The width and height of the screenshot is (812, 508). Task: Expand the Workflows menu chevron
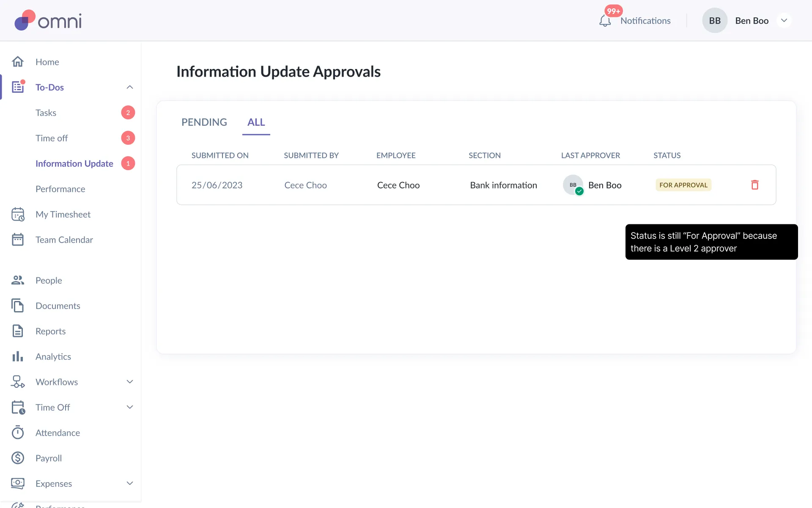coord(130,382)
